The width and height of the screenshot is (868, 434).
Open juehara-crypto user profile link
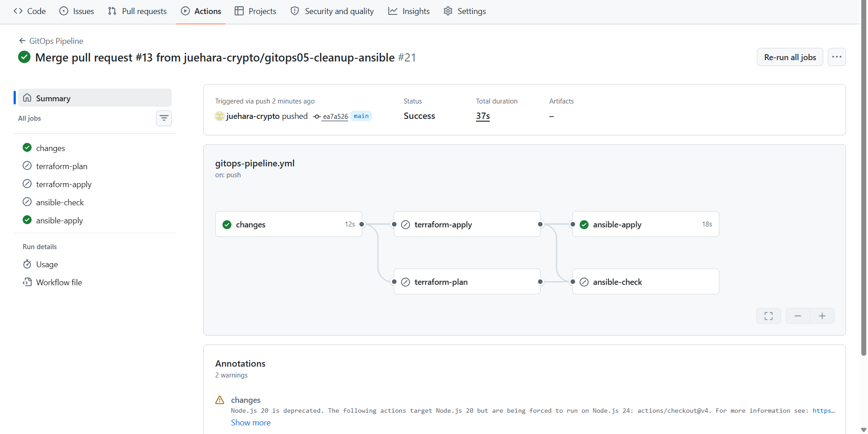pos(253,116)
